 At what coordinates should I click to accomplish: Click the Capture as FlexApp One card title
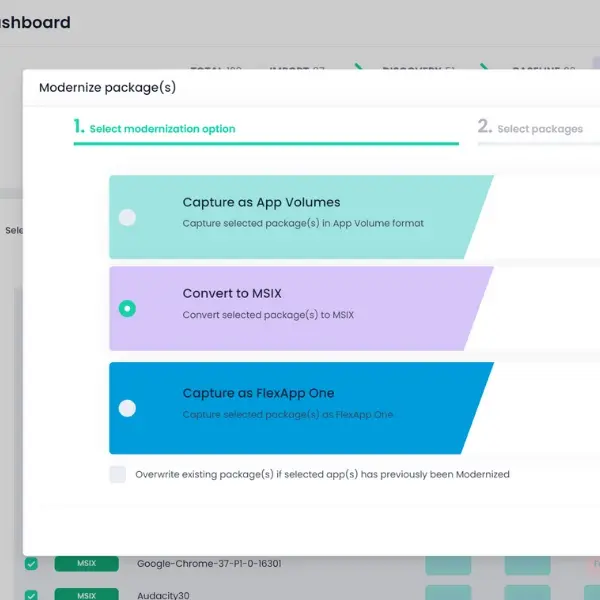point(258,393)
